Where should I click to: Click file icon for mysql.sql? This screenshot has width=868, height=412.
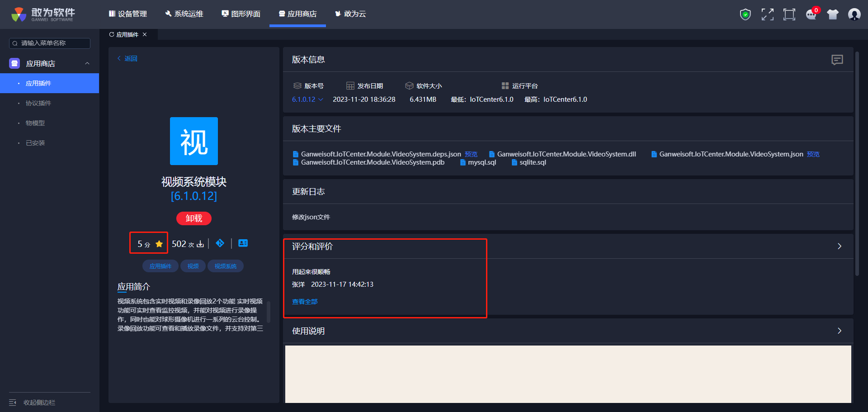click(462, 162)
